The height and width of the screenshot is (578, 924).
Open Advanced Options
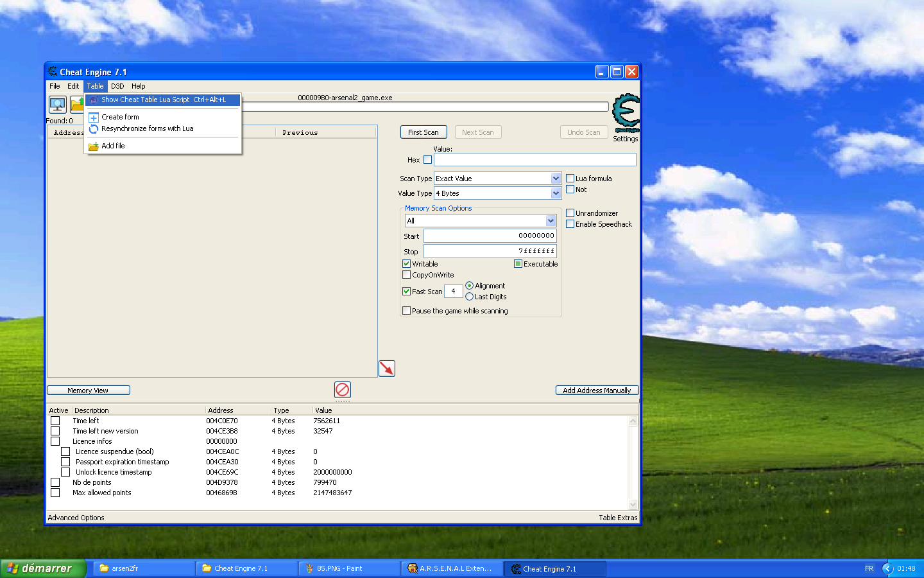coord(76,518)
